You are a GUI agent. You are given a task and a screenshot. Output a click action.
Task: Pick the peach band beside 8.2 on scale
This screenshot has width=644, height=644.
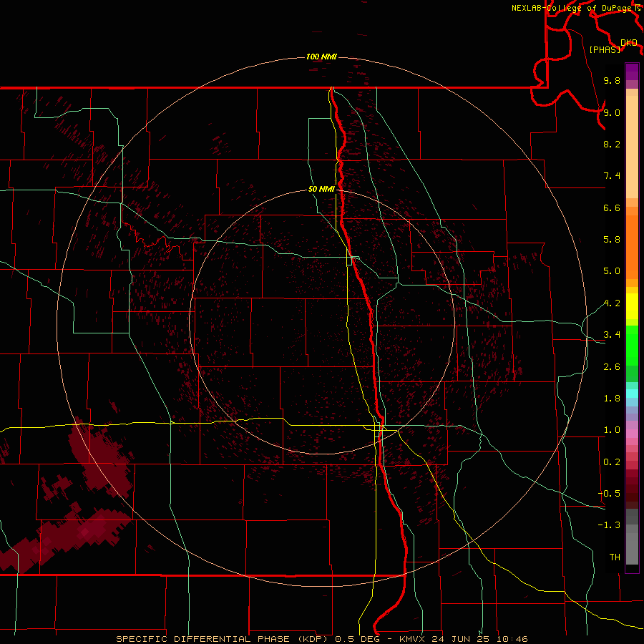click(x=632, y=147)
